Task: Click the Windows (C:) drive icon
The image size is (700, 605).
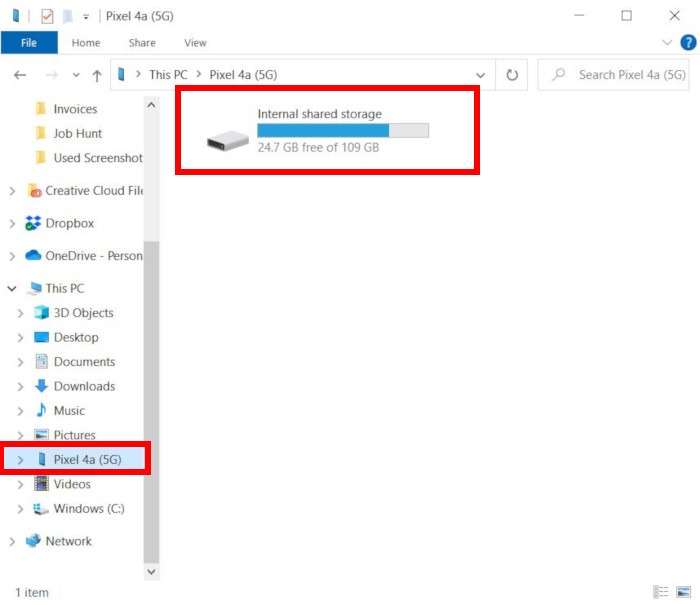Action: click(41, 509)
